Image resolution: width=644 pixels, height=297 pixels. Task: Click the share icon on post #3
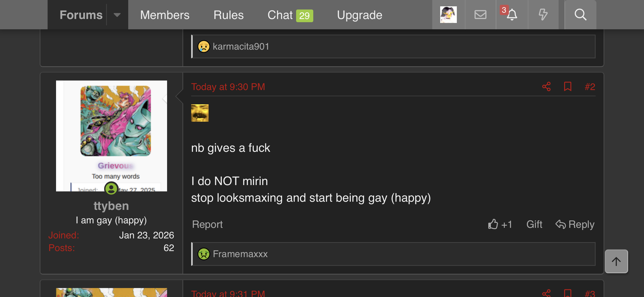pyautogui.click(x=546, y=293)
